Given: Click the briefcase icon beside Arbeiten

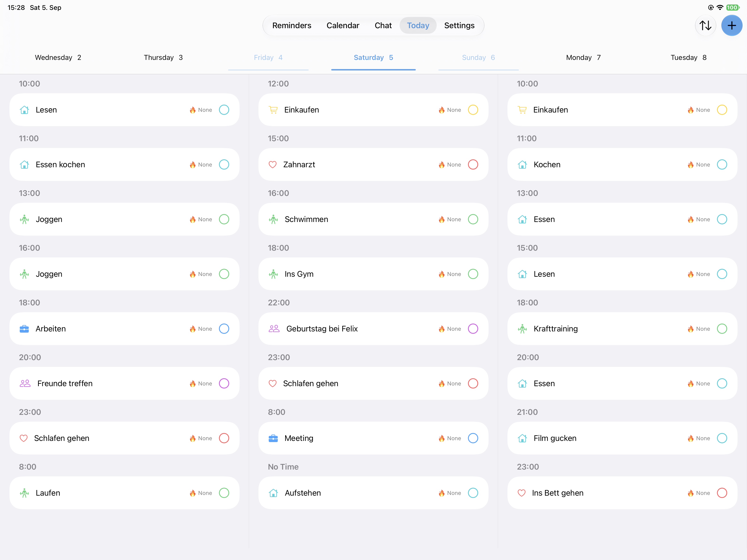Looking at the screenshot, I should point(24,329).
